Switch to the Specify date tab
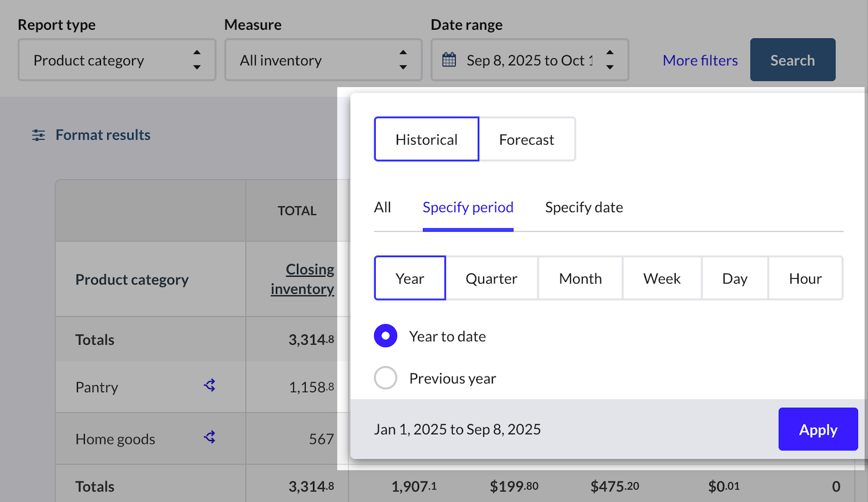Image resolution: width=868 pixels, height=502 pixels. pos(583,207)
